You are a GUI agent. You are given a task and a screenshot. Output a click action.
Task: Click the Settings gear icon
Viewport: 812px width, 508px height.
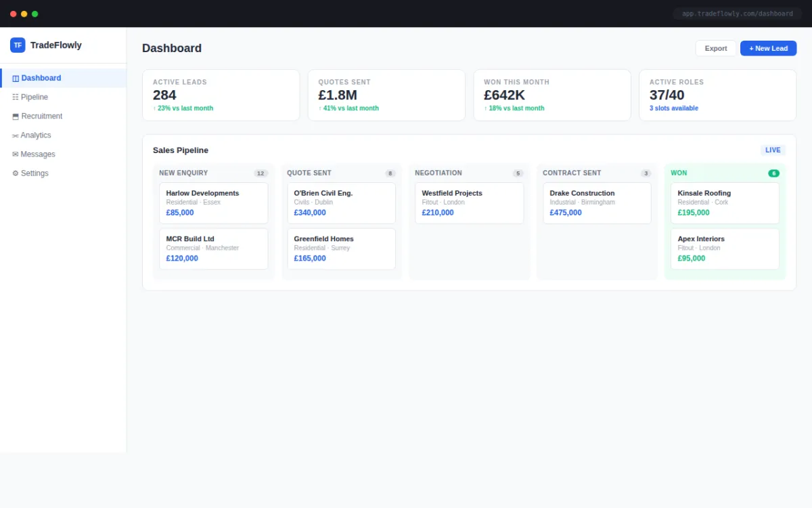[x=16, y=173]
